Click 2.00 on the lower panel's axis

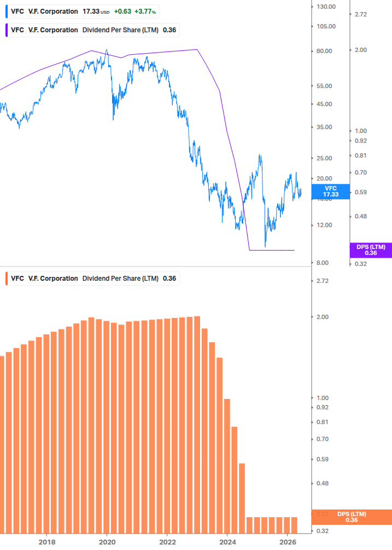[323, 317]
